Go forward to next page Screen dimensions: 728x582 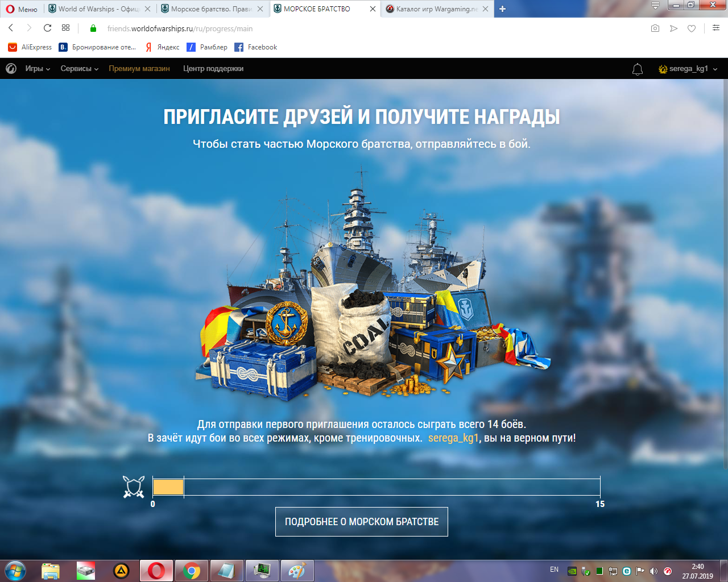point(29,28)
